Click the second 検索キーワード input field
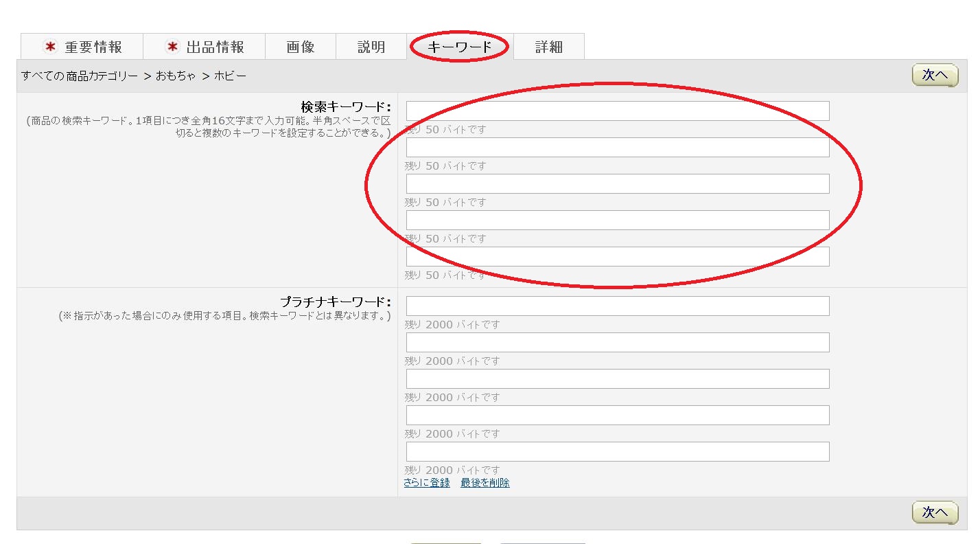Screen dimensions: 980x544 tap(616, 146)
